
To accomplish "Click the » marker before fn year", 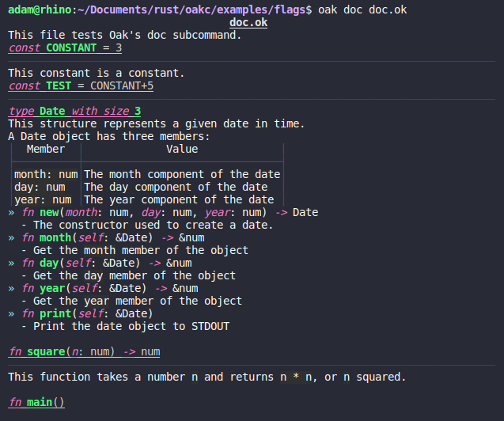I will click(11, 288).
